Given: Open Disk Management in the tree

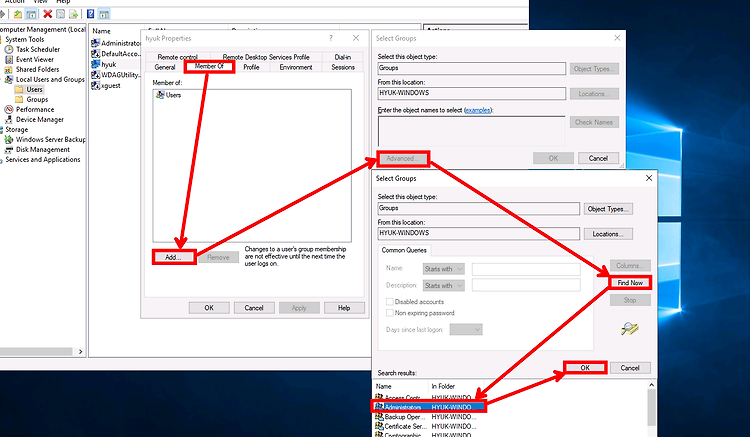Looking at the screenshot, I should pyautogui.click(x=37, y=150).
